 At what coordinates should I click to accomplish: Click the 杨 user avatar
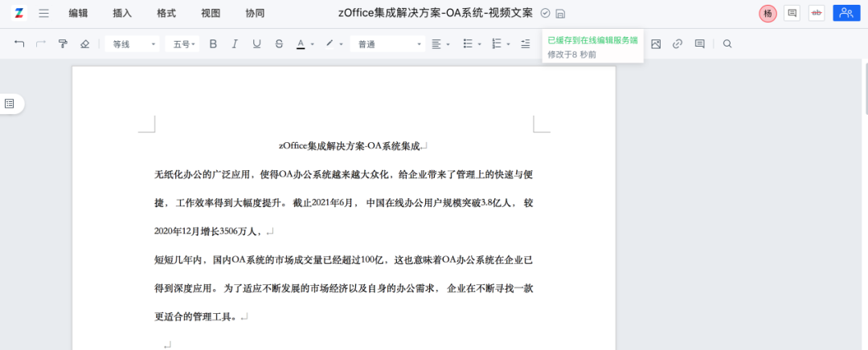coord(768,14)
